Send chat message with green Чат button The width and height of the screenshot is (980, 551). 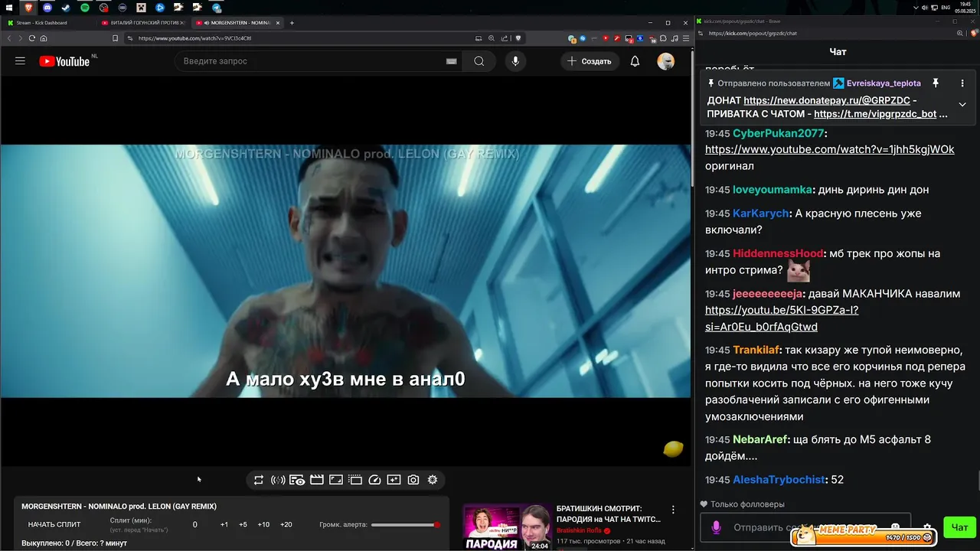(x=959, y=527)
